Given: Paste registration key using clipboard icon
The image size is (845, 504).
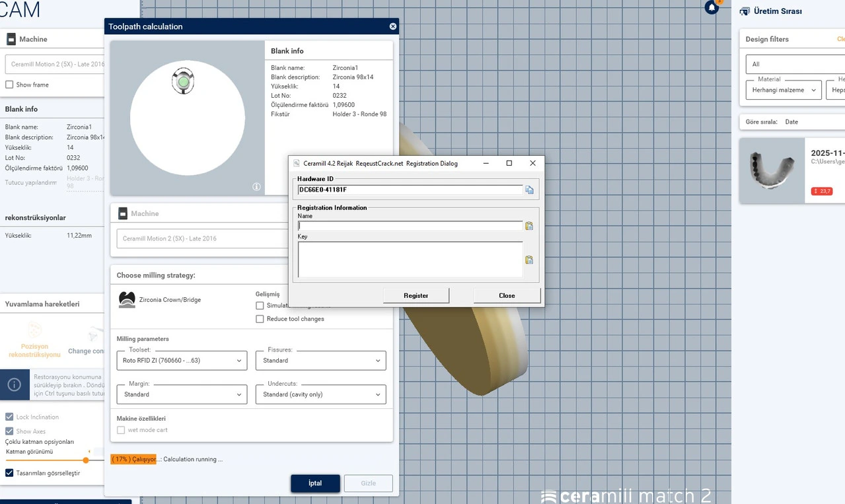Looking at the screenshot, I should 529,260.
